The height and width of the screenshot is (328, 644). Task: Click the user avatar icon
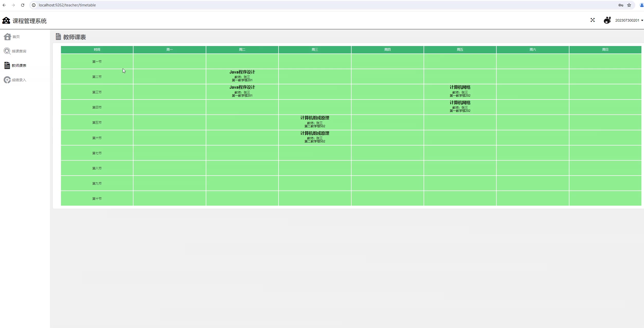point(607,20)
